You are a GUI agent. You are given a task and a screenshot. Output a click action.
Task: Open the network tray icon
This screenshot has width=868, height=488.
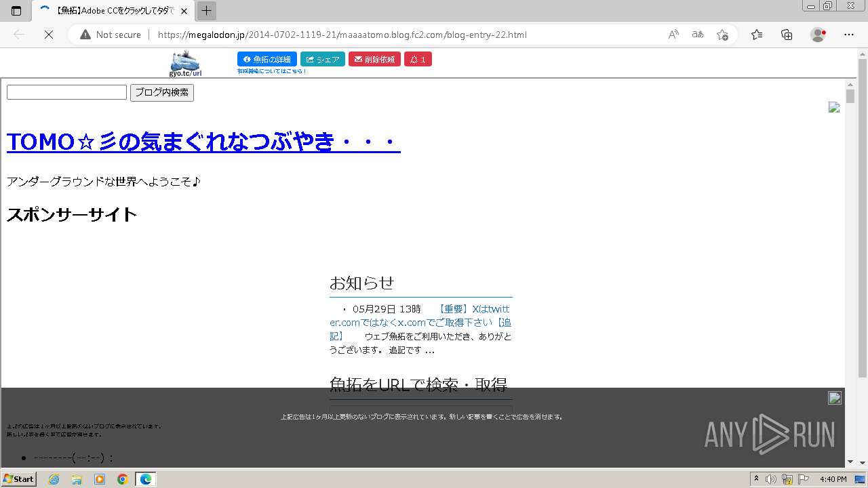787,479
